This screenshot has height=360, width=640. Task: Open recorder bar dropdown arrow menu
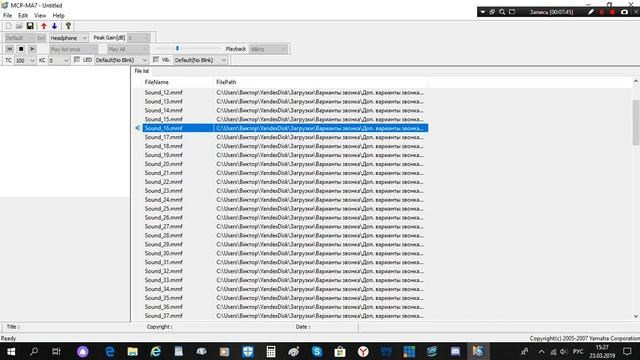click(482, 12)
